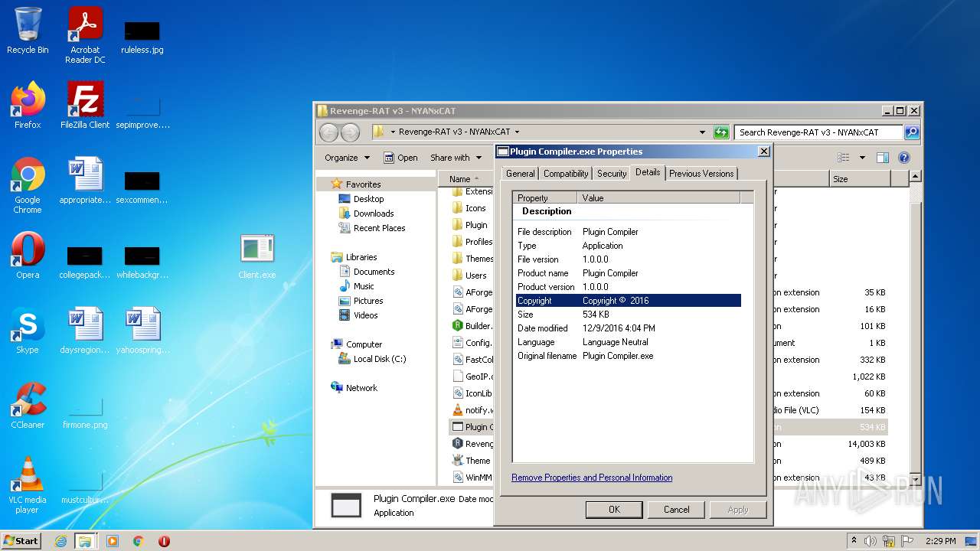
Task: Open Google Chrome desktop shortcut
Action: click(x=28, y=184)
